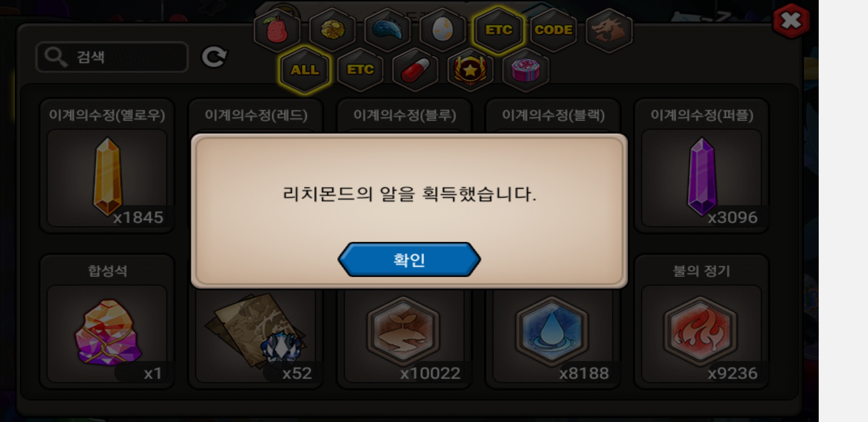Open the blue dragon scale category
The width and height of the screenshot is (868, 422).
pos(387,29)
